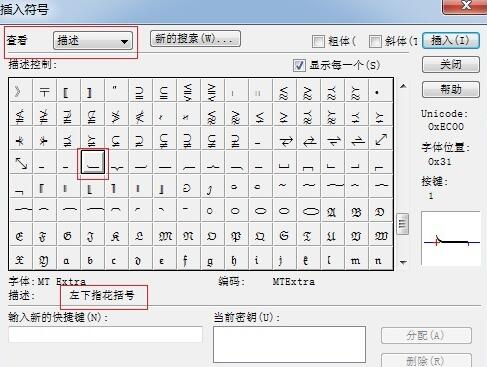Pick the Fraktur capital K symbol
The height and width of the screenshot is (367, 487).
(117, 235)
